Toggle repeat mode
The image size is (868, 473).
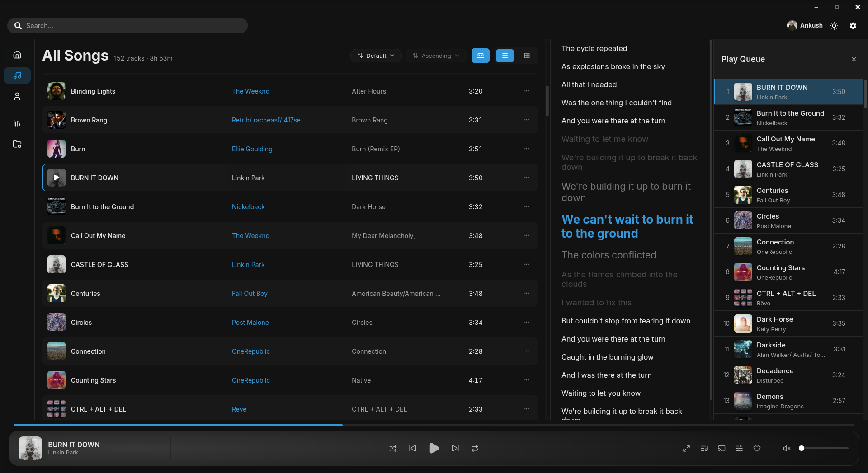point(475,448)
